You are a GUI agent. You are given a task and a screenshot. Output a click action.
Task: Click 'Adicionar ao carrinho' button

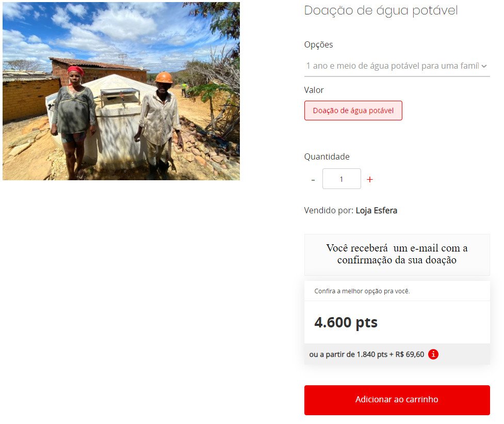pos(397,400)
